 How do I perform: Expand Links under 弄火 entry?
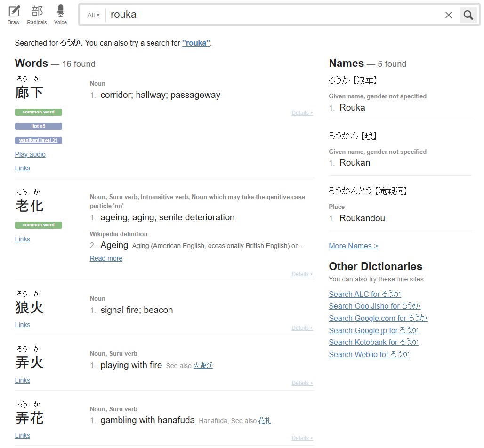23,380
